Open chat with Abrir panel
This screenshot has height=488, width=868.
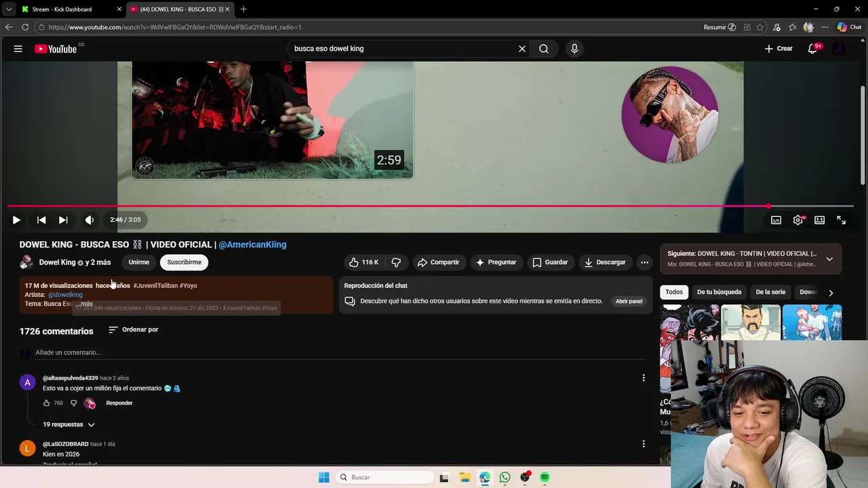point(629,301)
